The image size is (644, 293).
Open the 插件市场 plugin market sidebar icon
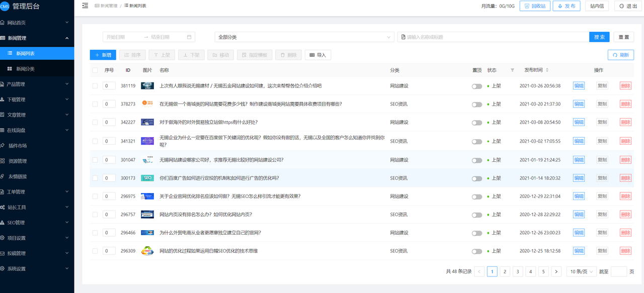point(23,145)
